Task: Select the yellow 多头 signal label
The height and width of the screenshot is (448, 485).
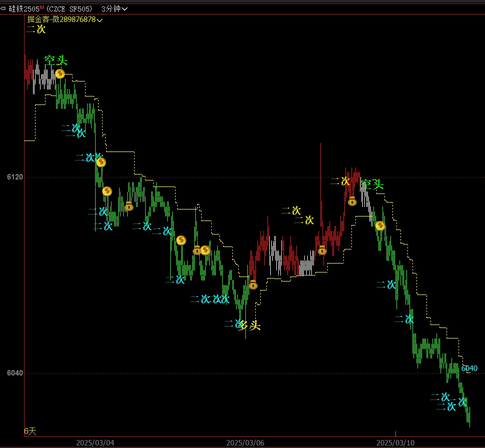Action: (x=250, y=325)
